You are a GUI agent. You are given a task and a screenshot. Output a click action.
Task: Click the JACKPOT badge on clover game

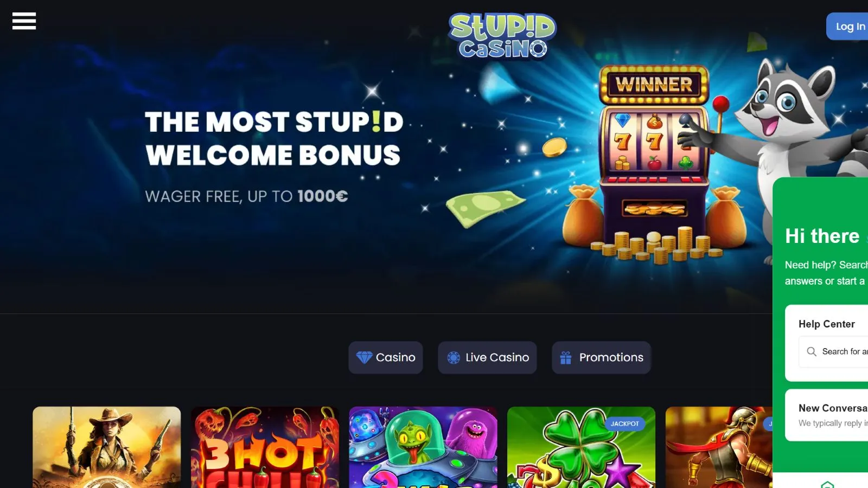[625, 423]
